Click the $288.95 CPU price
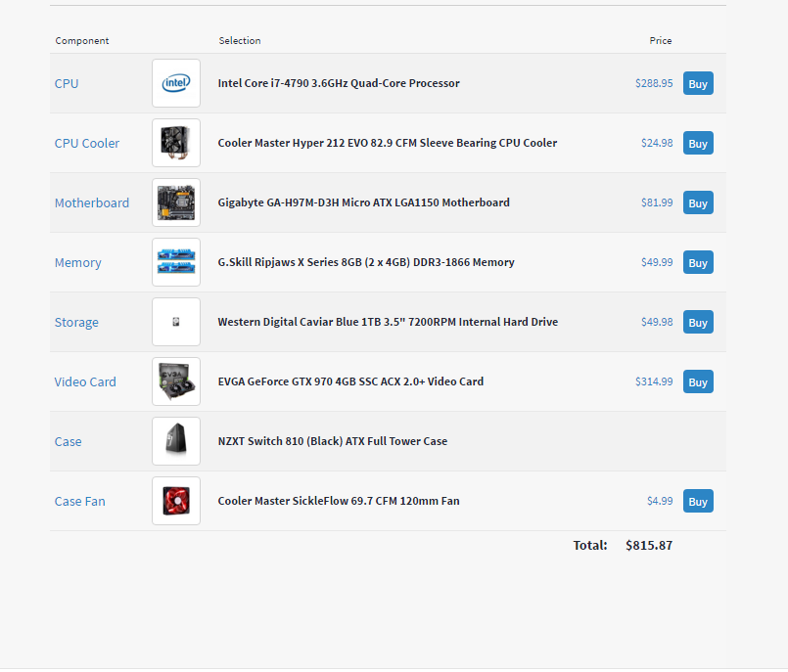Screen dimensions: 788x672 tap(654, 83)
